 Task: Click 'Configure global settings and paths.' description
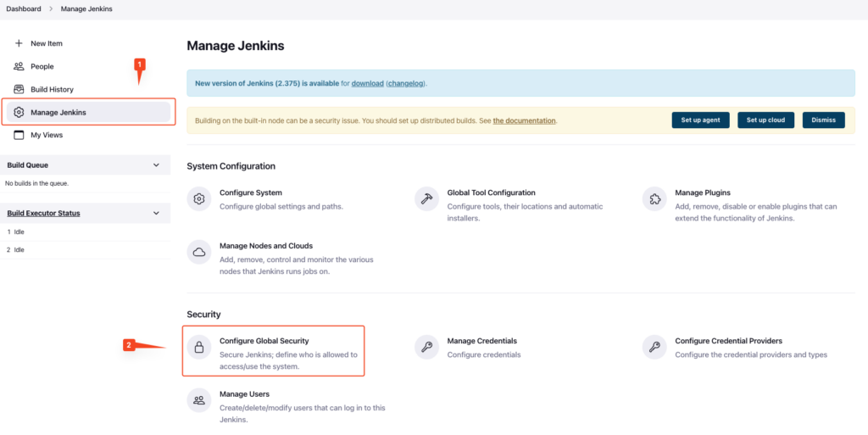click(281, 206)
